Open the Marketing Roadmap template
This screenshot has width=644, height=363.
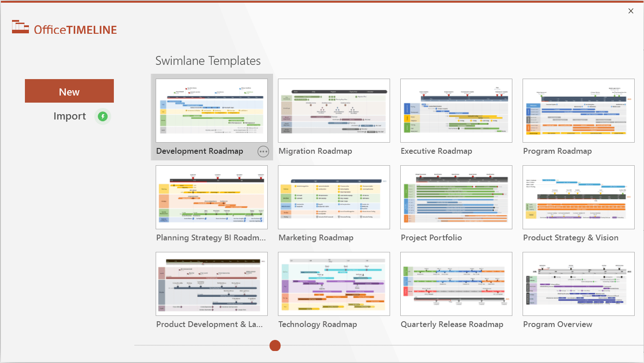[334, 197]
